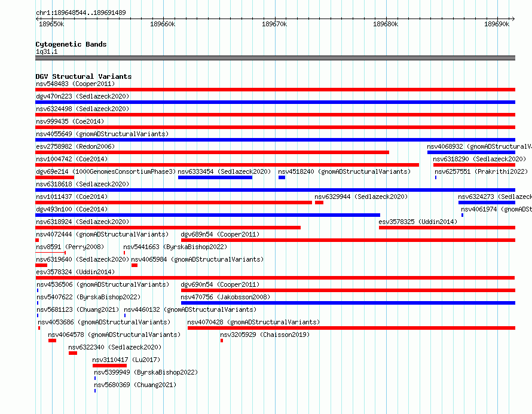Click the 189650k ruler tick label
Viewport: 532px width, 414px height.
coord(51,24)
